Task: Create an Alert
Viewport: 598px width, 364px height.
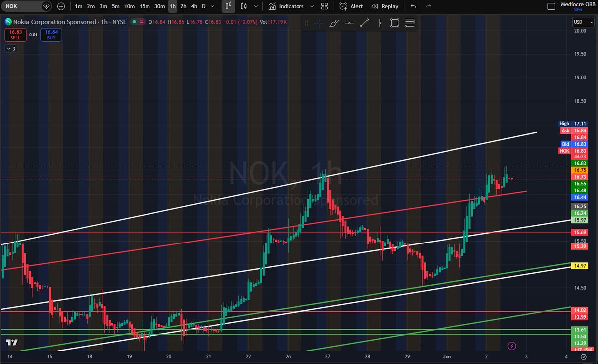Action: tap(351, 6)
